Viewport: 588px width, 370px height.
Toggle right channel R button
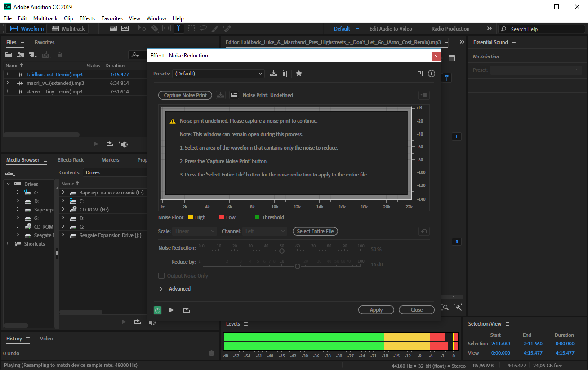(x=457, y=242)
